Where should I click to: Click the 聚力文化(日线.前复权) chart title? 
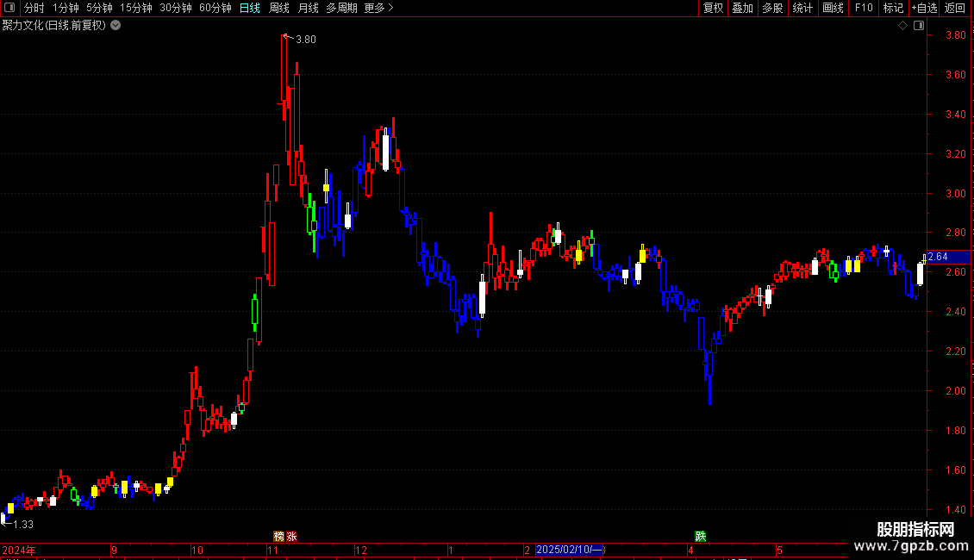54,26
